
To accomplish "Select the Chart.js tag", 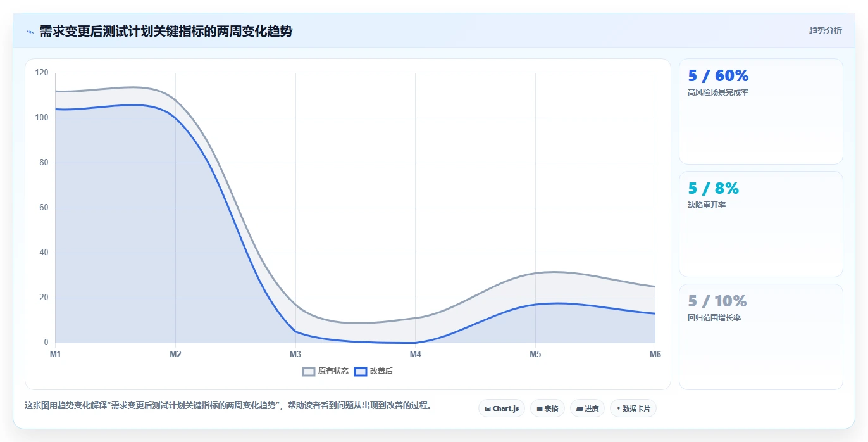I will pyautogui.click(x=502, y=408).
